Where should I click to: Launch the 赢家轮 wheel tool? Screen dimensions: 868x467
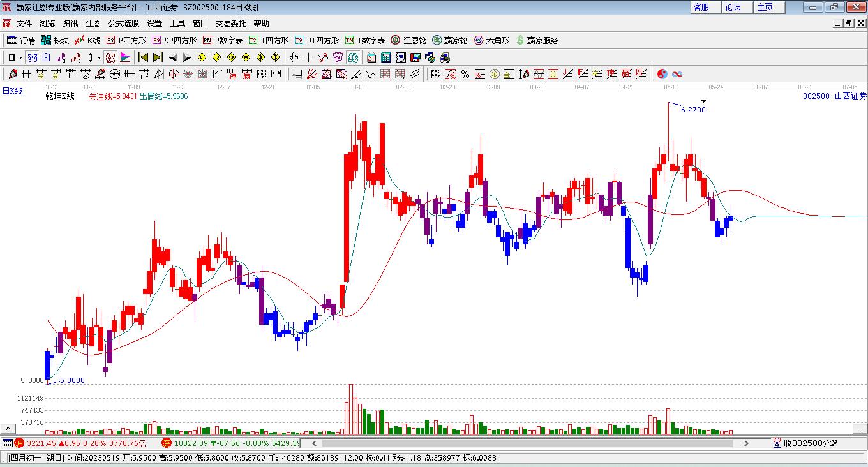click(x=450, y=40)
